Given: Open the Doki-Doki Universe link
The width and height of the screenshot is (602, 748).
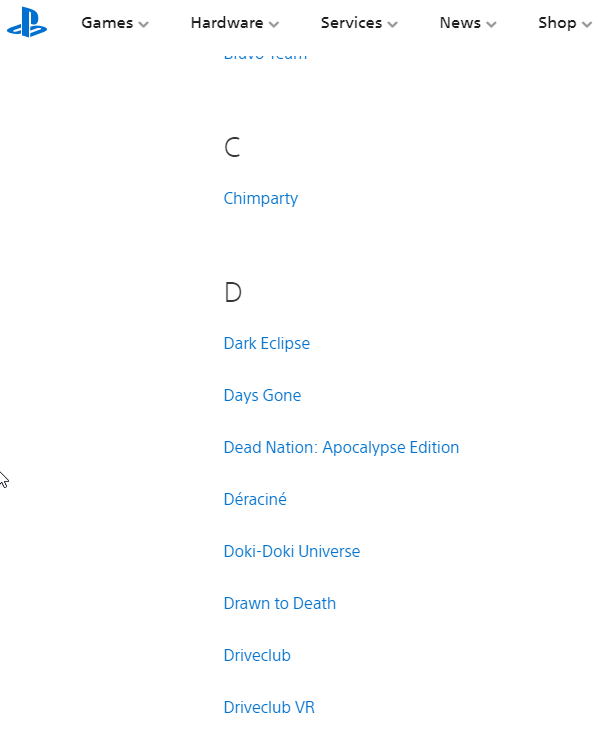Looking at the screenshot, I should point(292,551).
